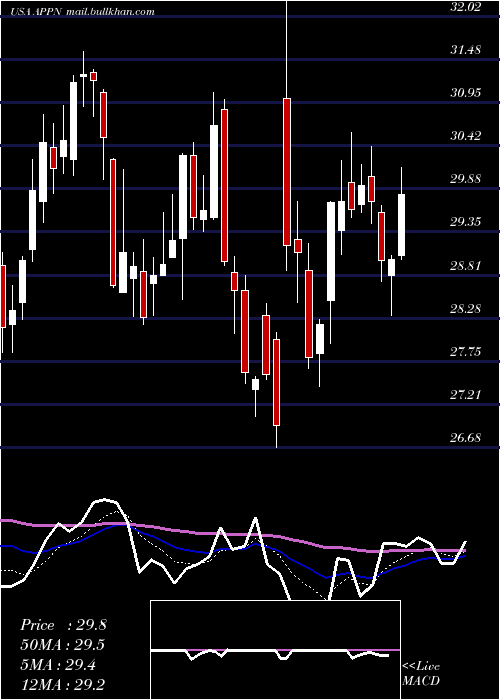
Task: Click the 26.68 price axis label
Action: (466, 438)
